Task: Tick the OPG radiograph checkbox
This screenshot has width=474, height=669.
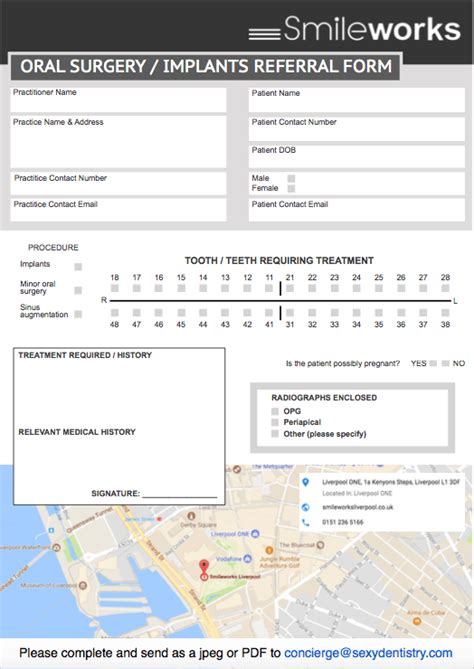Action: [x=275, y=411]
